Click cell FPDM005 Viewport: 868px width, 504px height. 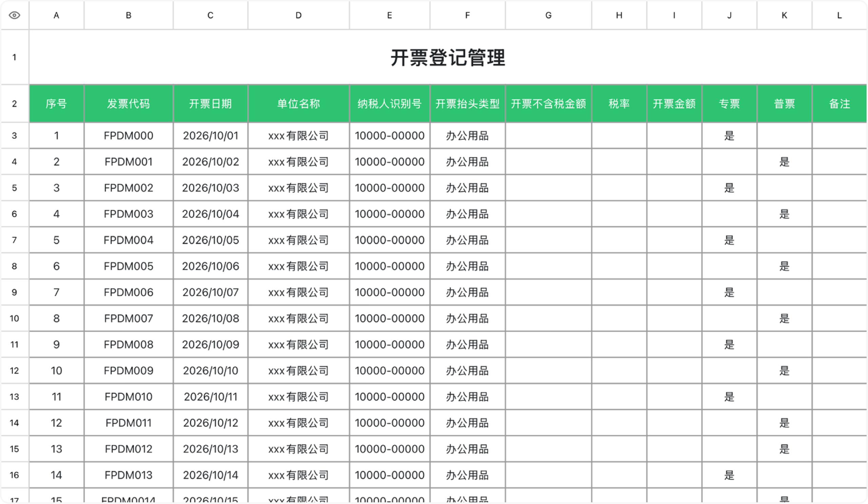pos(129,266)
